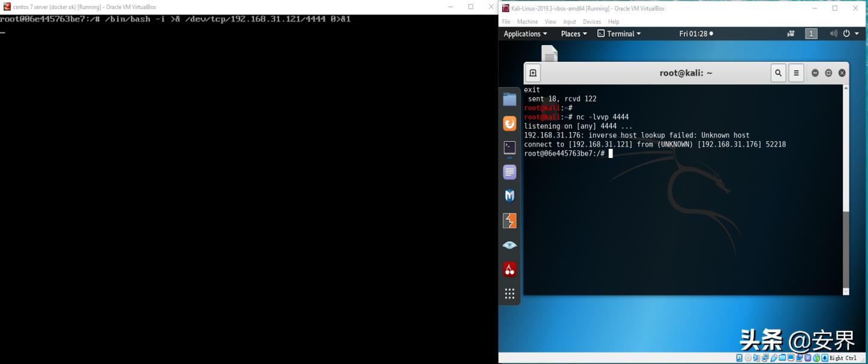This screenshot has height=364, width=868.
Task: Click the USB devices icon in VirtualBox status bar
Action: tap(774, 358)
